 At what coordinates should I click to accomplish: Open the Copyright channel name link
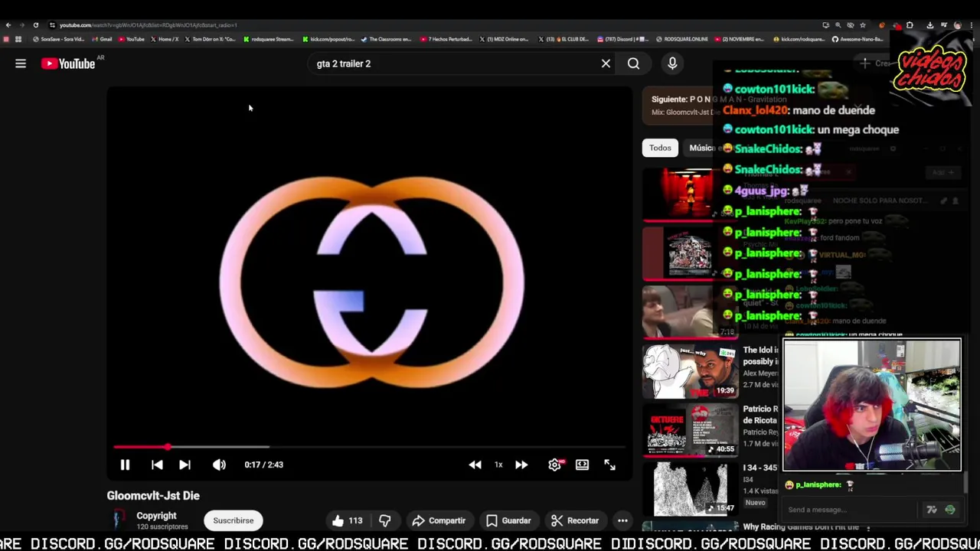click(x=156, y=516)
